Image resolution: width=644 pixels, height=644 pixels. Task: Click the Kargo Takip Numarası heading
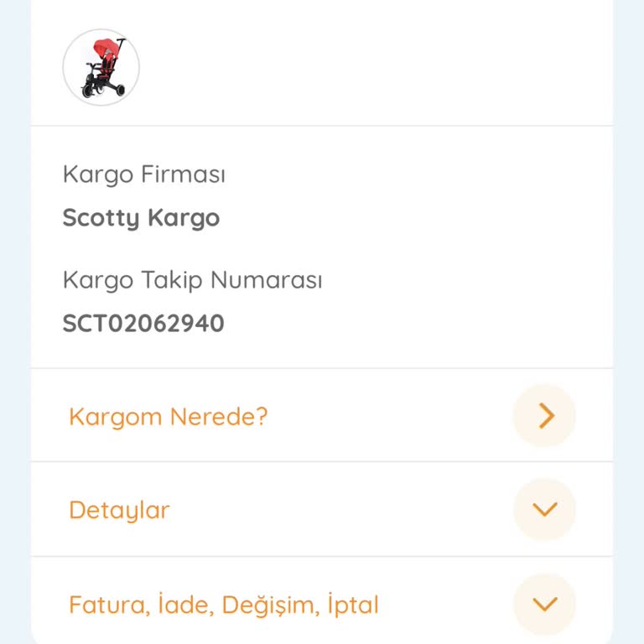coord(193,280)
